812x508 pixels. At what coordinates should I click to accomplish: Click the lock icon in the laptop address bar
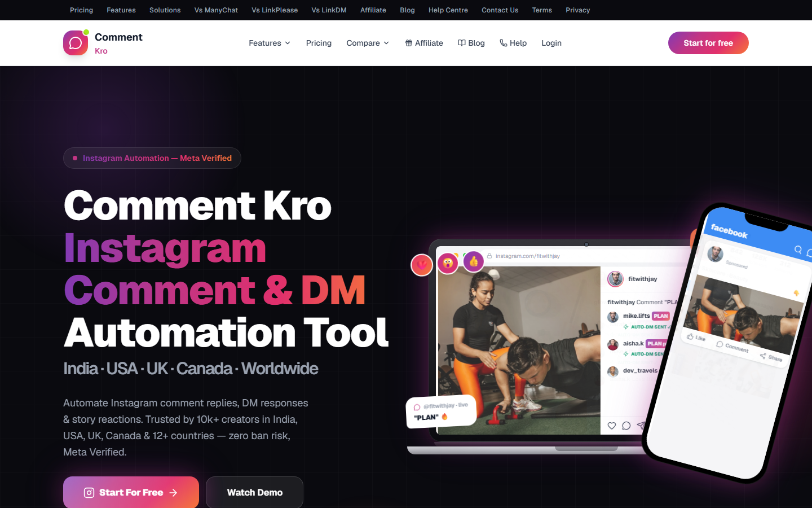click(489, 256)
